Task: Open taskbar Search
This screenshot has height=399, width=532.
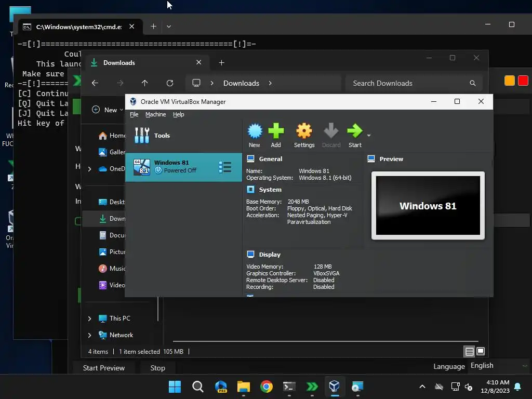Action: pyautogui.click(x=198, y=387)
